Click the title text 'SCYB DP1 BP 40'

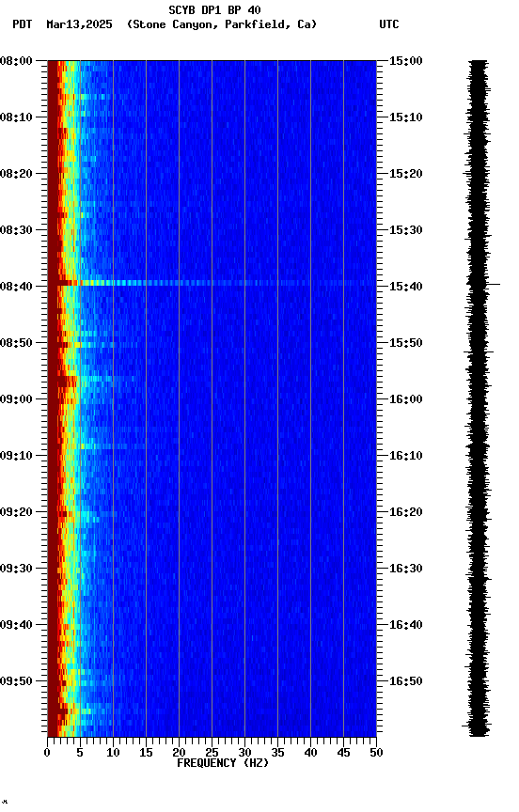pyautogui.click(x=214, y=10)
